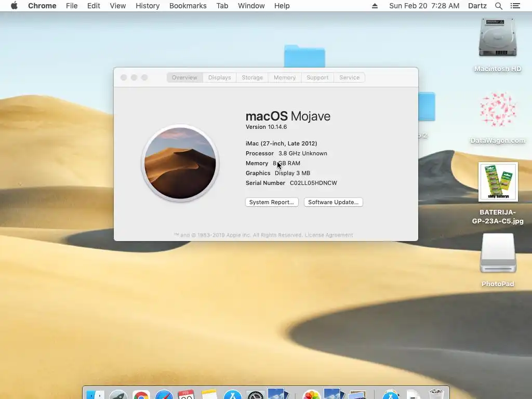The width and height of the screenshot is (532, 399).
Task: Open Finder from the Dock
Action: point(96,395)
